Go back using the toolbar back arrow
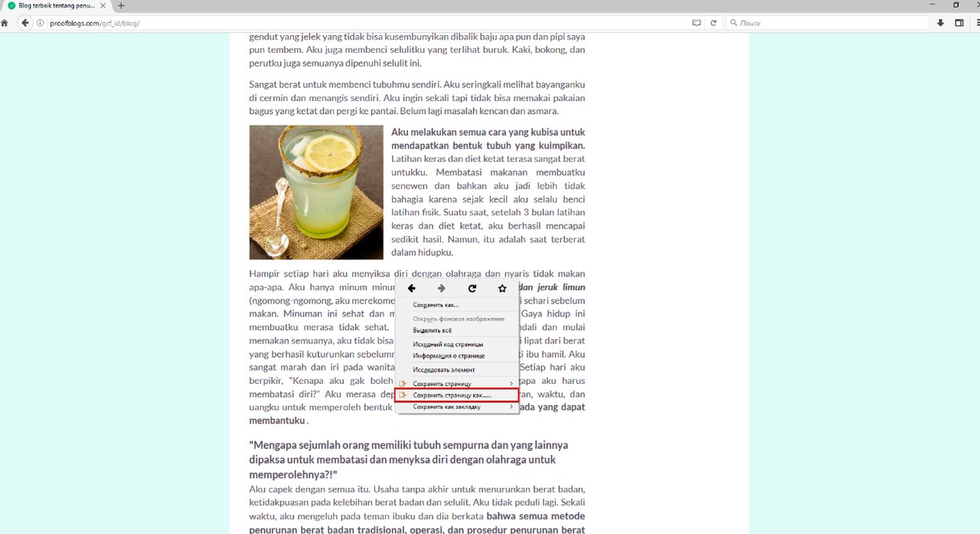The image size is (980, 534). coord(24,23)
